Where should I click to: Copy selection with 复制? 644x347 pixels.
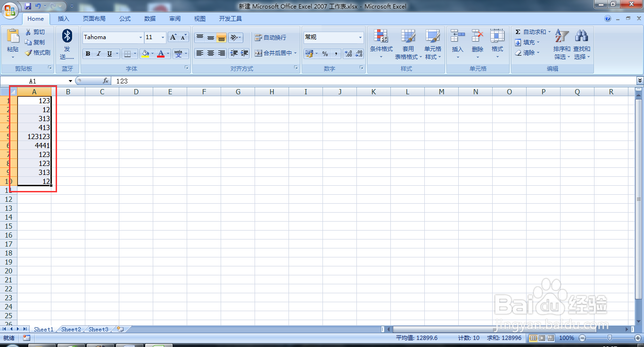(35, 42)
